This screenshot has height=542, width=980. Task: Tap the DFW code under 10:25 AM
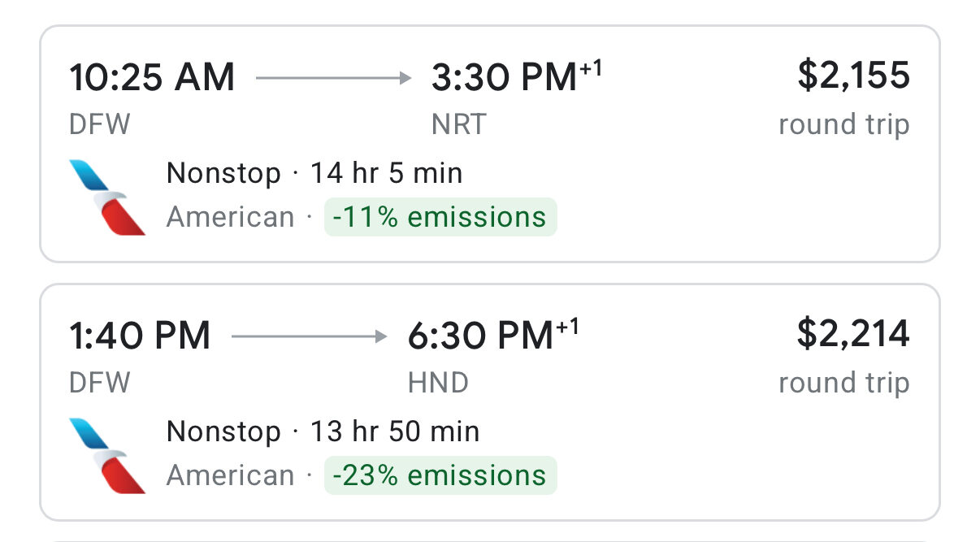tap(100, 124)
